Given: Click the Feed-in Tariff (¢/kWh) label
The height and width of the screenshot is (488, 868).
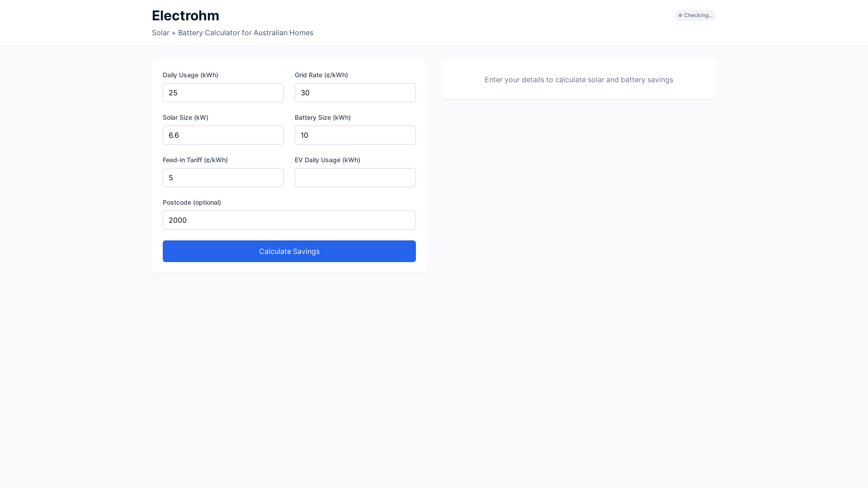Looking at the screenshot, I should coord(195,160).
